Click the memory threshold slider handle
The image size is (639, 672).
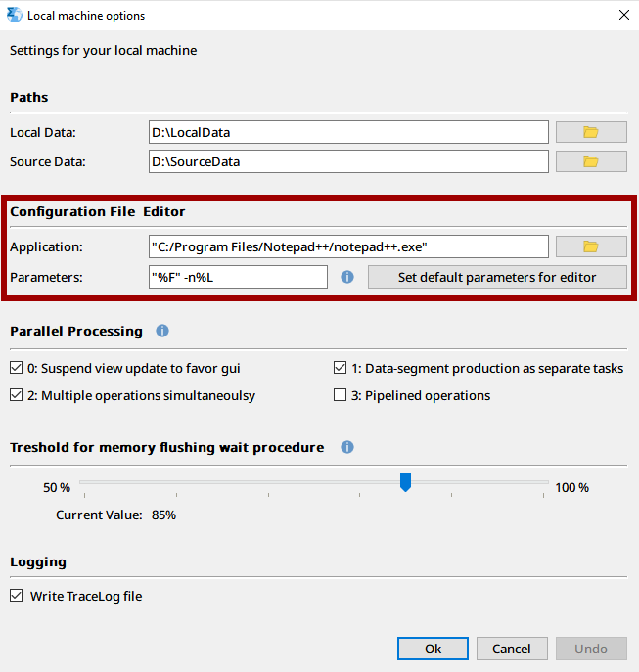(x=405, y=482)
